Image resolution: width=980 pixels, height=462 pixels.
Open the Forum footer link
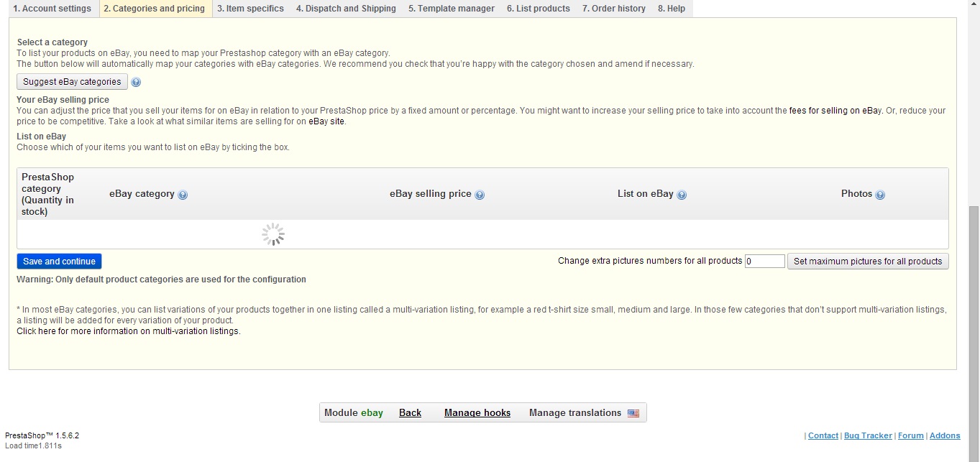(910, 435)
